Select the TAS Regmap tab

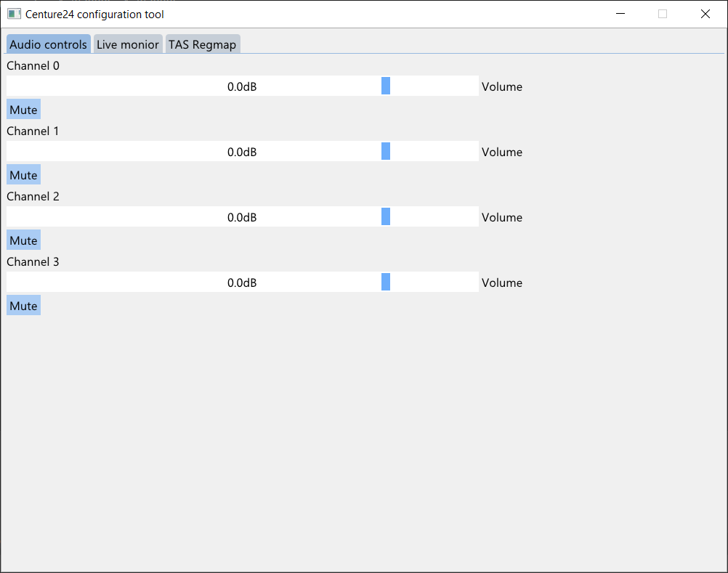pyautogui.click(x=203, y=44)
